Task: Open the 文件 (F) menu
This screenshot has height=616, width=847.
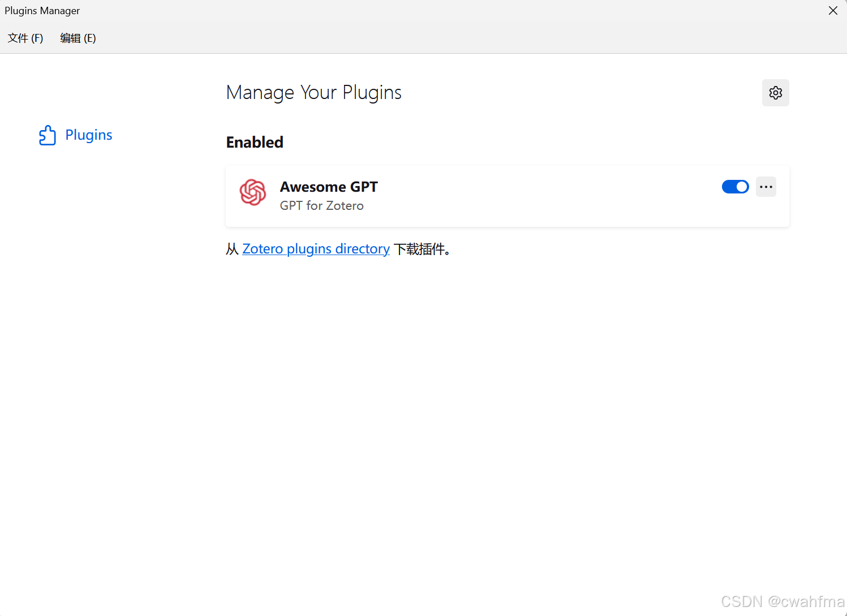Action: 25,38
